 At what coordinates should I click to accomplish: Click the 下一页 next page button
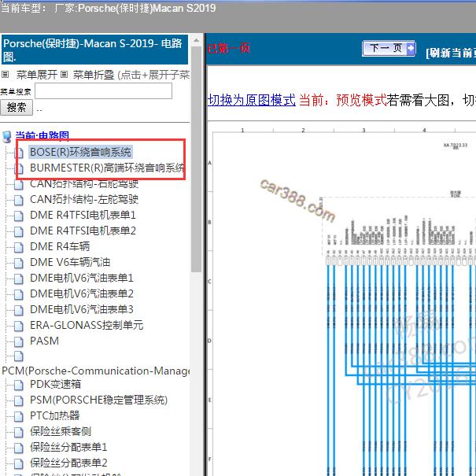click(x=389, y=48)
